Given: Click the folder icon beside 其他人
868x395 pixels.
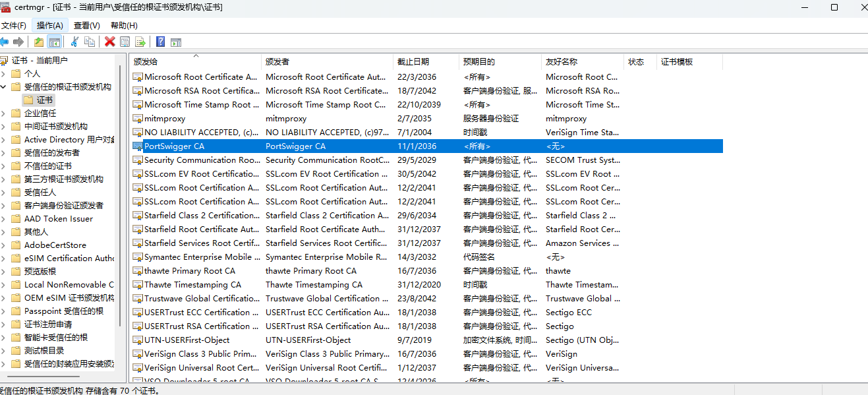Looking at the screenshot, I should (x=16, y=231).
